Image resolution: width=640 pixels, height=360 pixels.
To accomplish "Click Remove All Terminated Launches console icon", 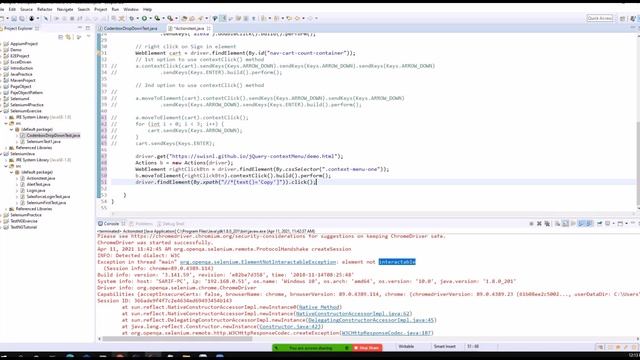I will [547, 224].
